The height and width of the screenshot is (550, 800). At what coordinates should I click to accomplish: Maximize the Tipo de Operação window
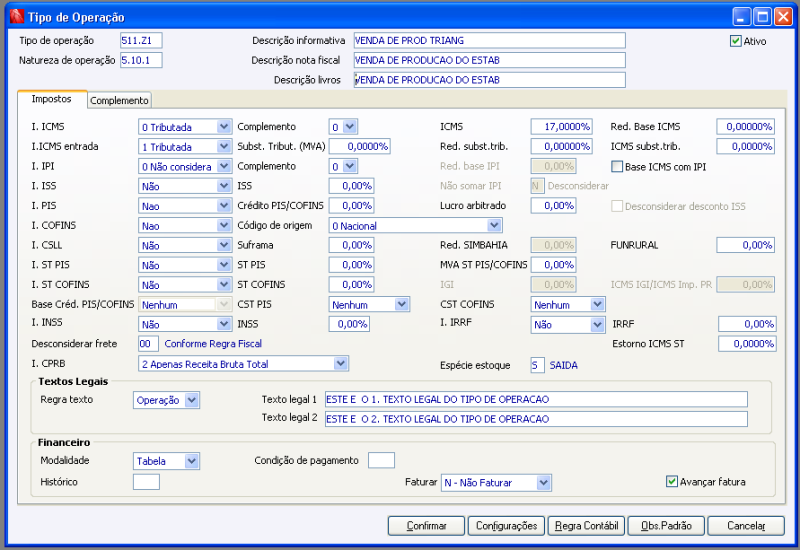(x=763, y=16)
